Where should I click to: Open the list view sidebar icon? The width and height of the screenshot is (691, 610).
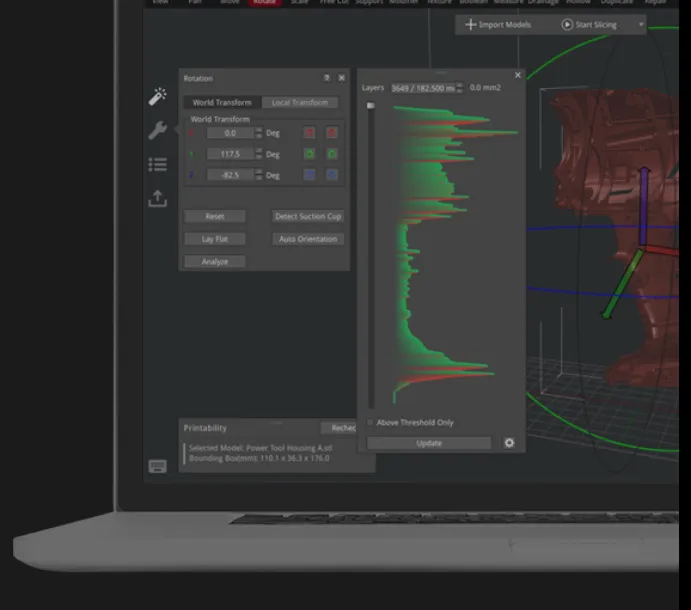[x=157, y=164]
